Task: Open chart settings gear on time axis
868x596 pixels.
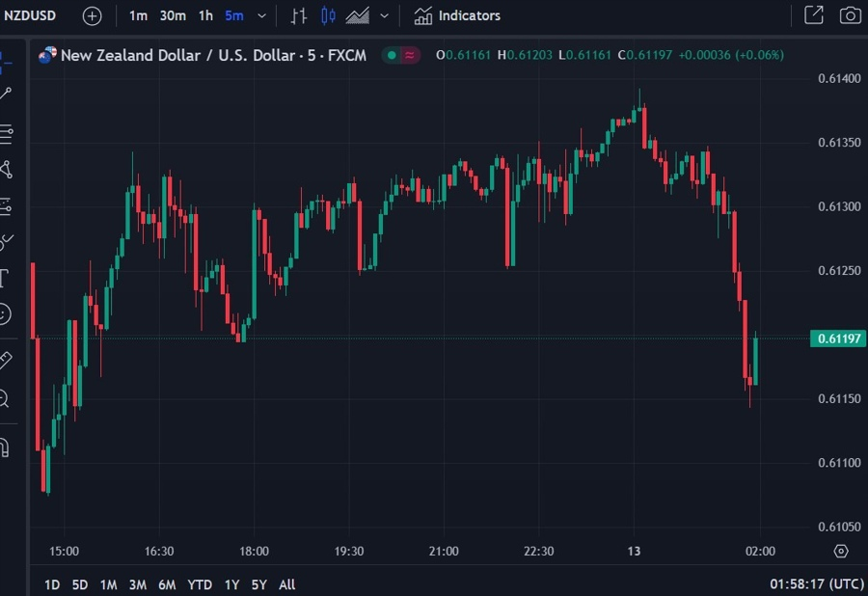Action: pyautogui.click(x=841, y=551)
